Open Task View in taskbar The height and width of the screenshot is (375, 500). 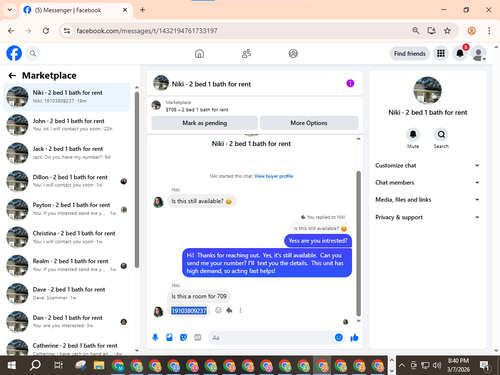(58, 366)
